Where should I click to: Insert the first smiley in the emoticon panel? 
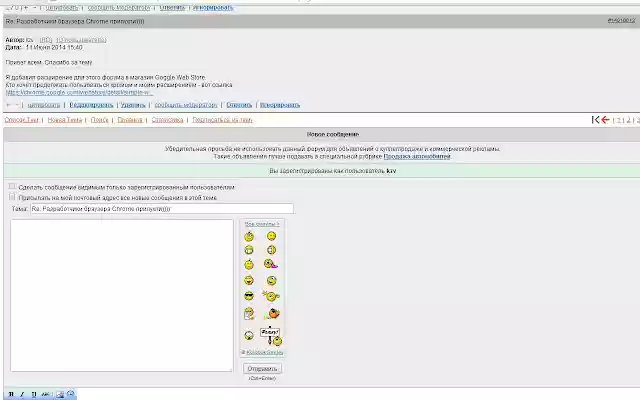249,236
